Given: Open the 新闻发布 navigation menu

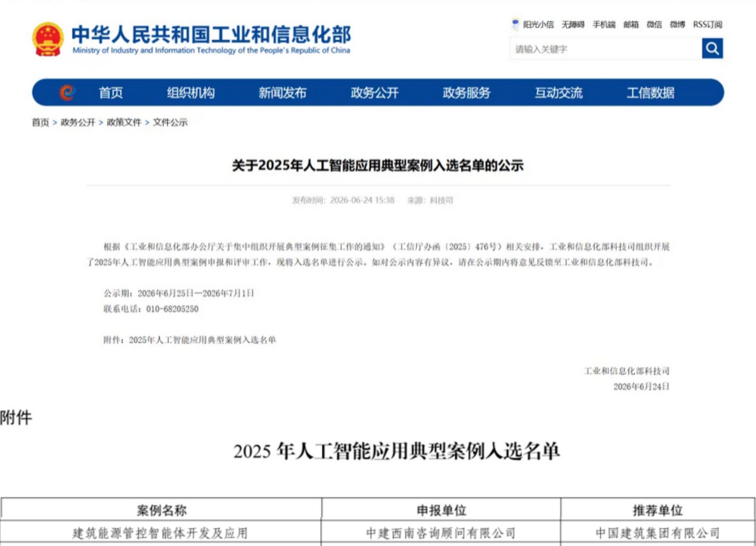Looking at the screenshot, I should [283, 92].
